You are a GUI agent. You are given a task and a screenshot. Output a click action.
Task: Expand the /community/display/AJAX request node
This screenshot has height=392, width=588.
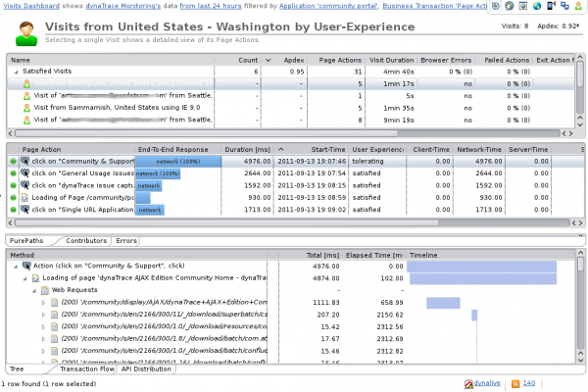[43, 303]
